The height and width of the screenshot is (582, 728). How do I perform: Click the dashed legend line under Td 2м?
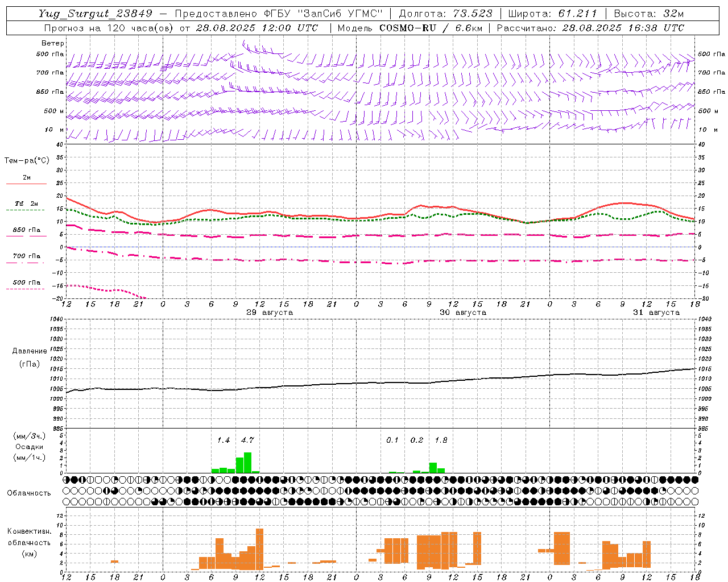pyautogui.click(x=26, y=210)
